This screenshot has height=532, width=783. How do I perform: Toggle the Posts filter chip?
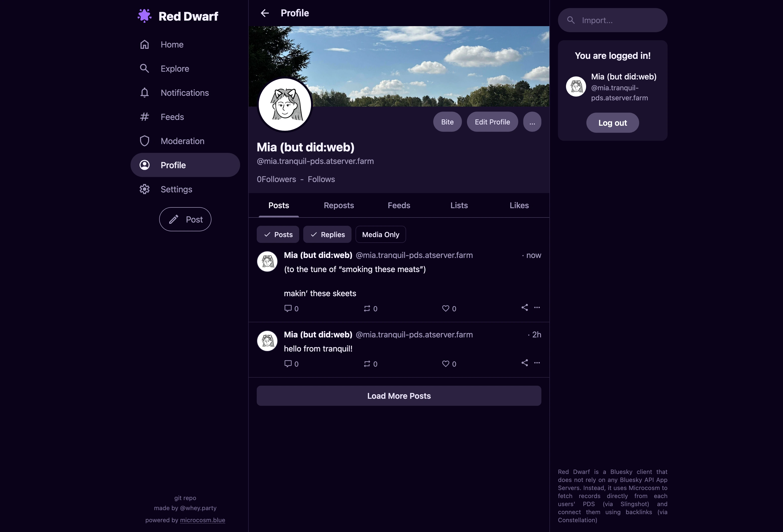[x=278, y=235]
